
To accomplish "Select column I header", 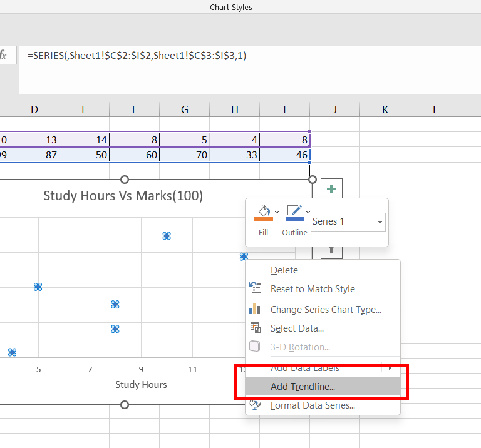I will coord(285,109).
